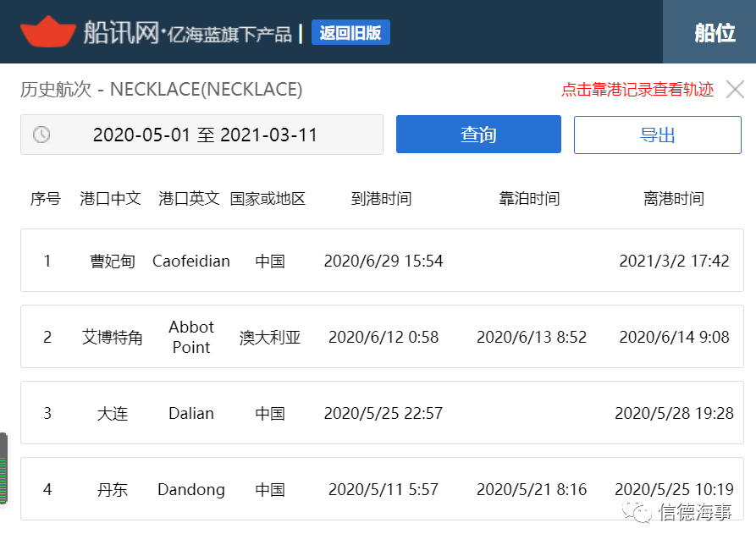The width and height of the screenshot is (756, 545).
Task: Click berthing time 2020/5/21 8:16
Action: [x=532, y=489]
